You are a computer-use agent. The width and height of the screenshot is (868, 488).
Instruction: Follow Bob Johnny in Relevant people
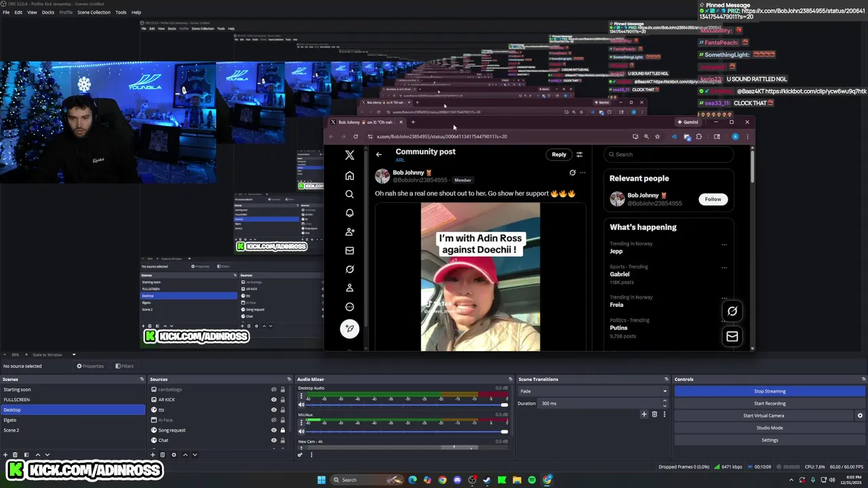(x=713, y=199)
